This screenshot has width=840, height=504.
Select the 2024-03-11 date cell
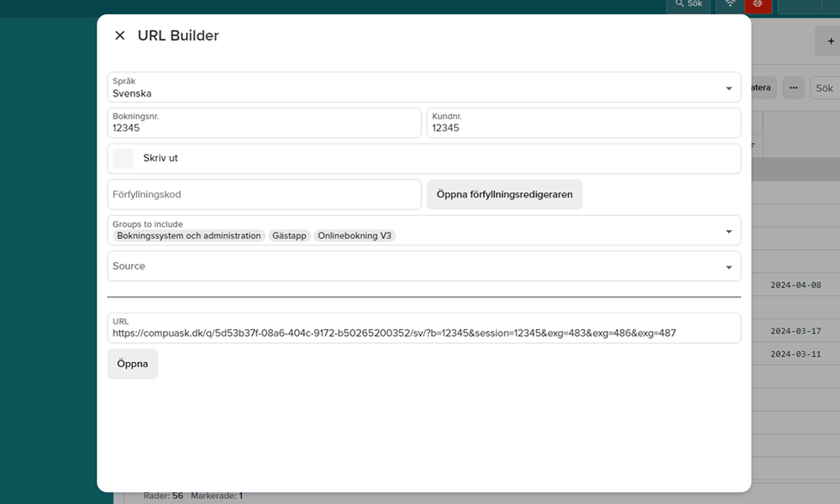(795, 354)
